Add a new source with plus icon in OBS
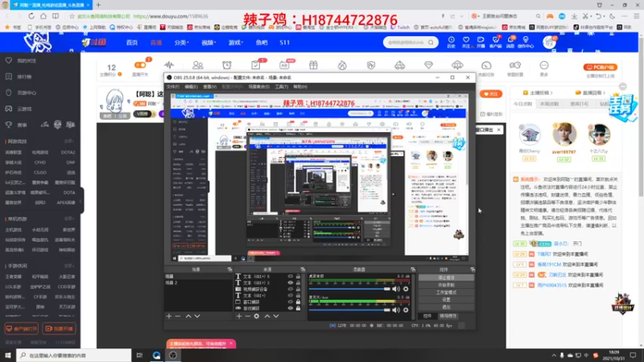The image size is (644, 362). pos(239,316)
